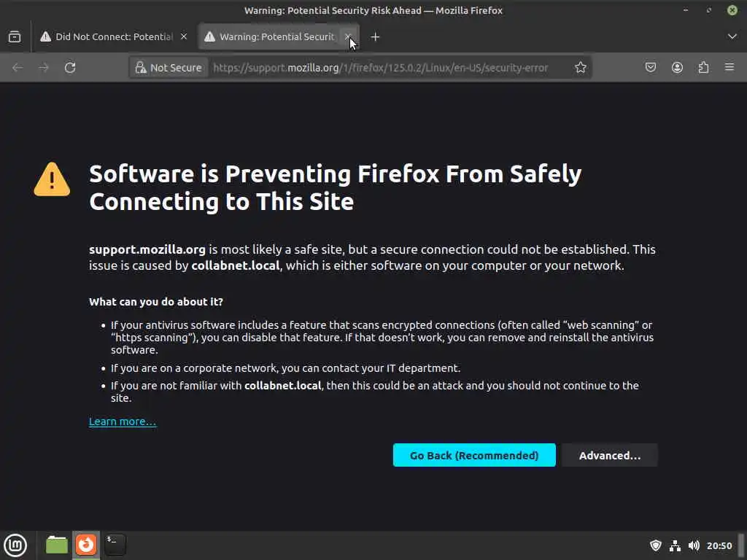Screen dimensions: 747x560
Task: Close the Firefox window with green X
Action: 732,10
